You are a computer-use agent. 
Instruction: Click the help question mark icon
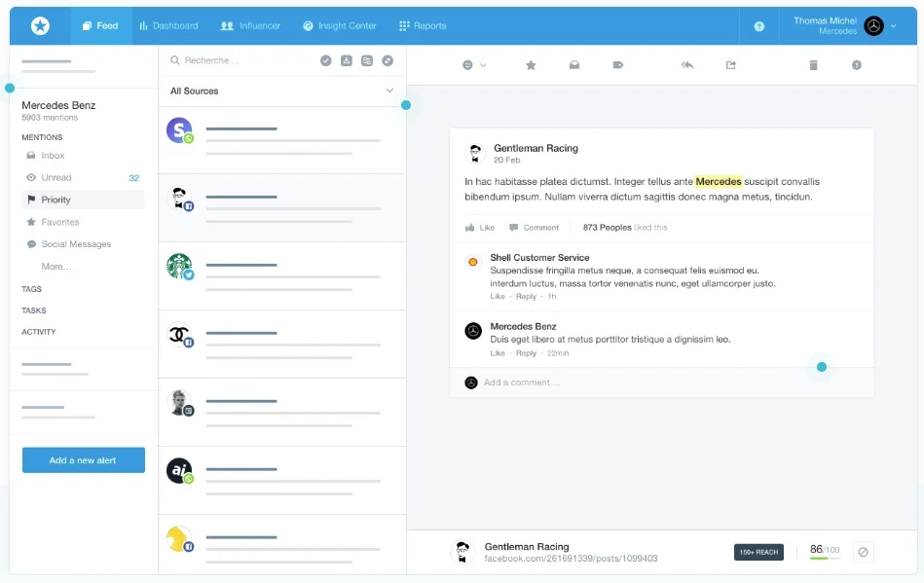tap(759, 26)
